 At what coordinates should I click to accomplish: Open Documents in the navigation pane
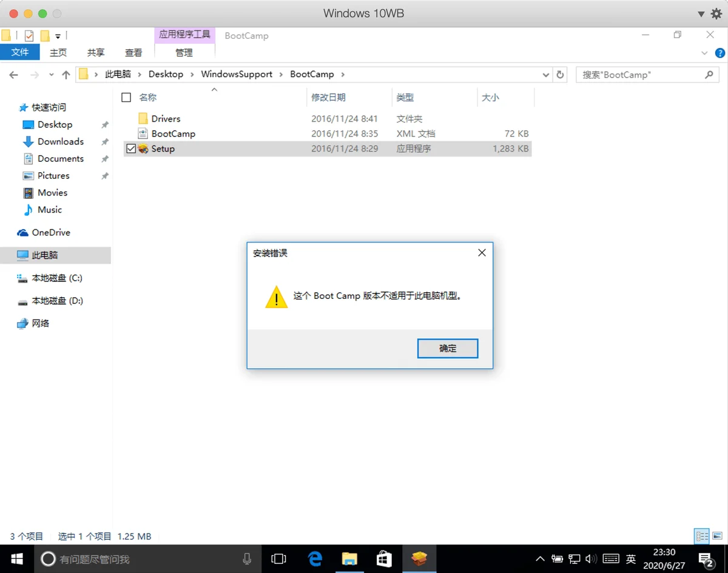click(x=61, y=158)
